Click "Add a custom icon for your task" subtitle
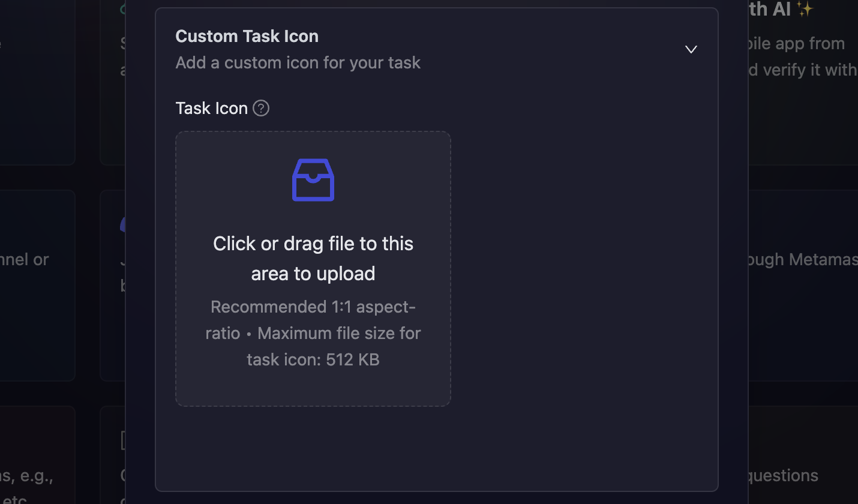The image size is (858, 504). [298, 62]
